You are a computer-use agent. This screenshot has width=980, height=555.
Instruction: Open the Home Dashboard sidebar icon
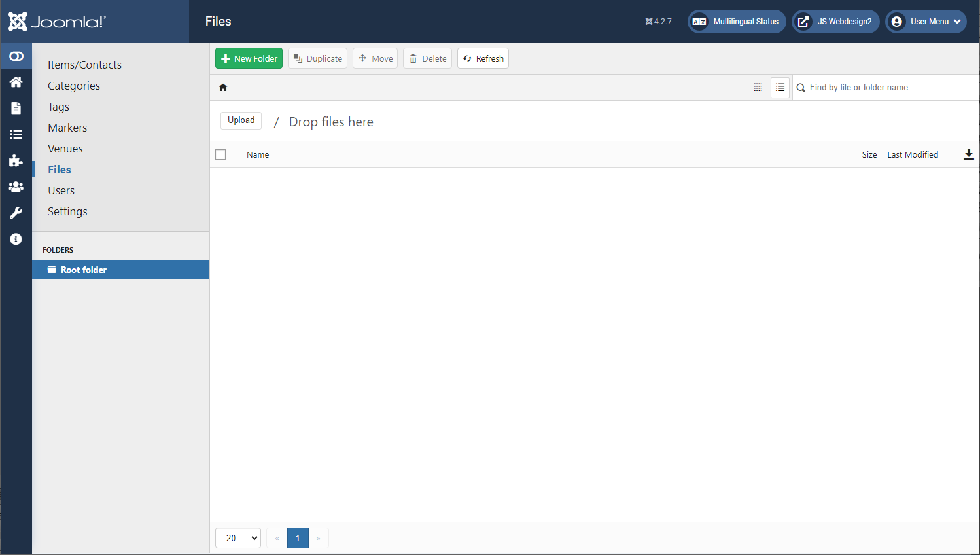point(16,82)
